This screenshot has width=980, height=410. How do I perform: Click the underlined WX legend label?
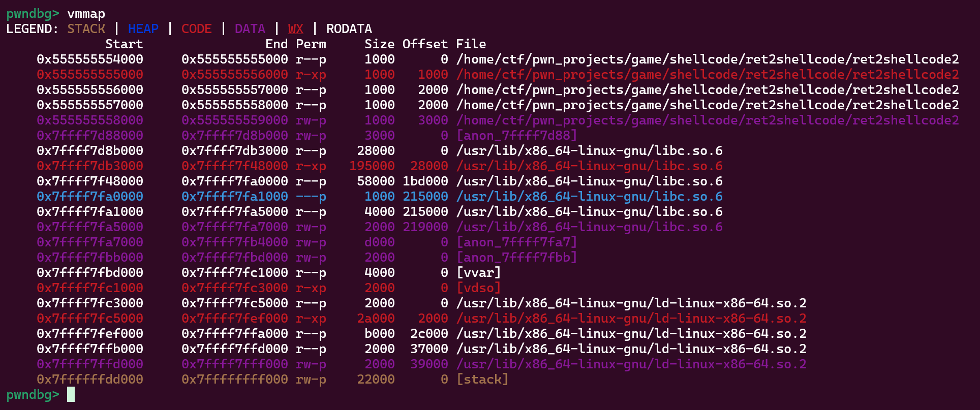point(295,29)
